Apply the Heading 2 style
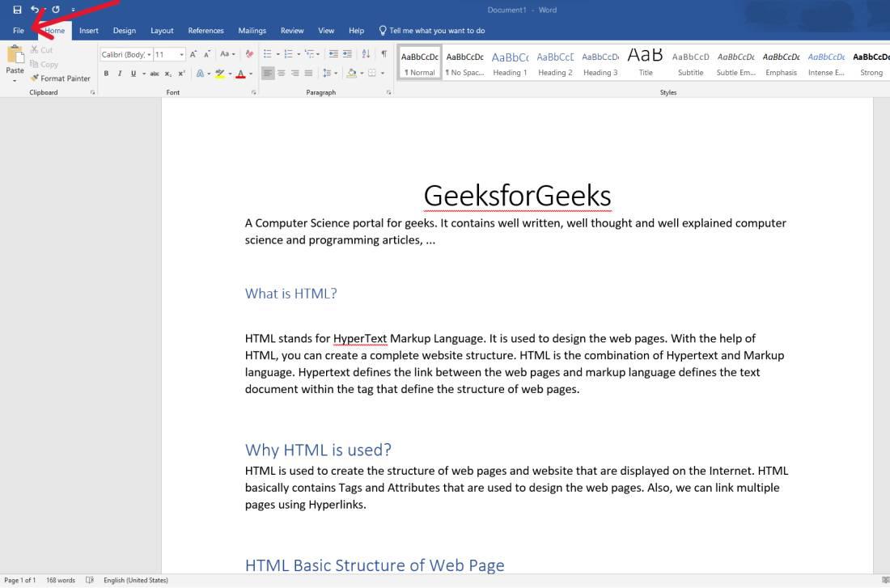This screenshot has width=890, height=588. point(555,63)
